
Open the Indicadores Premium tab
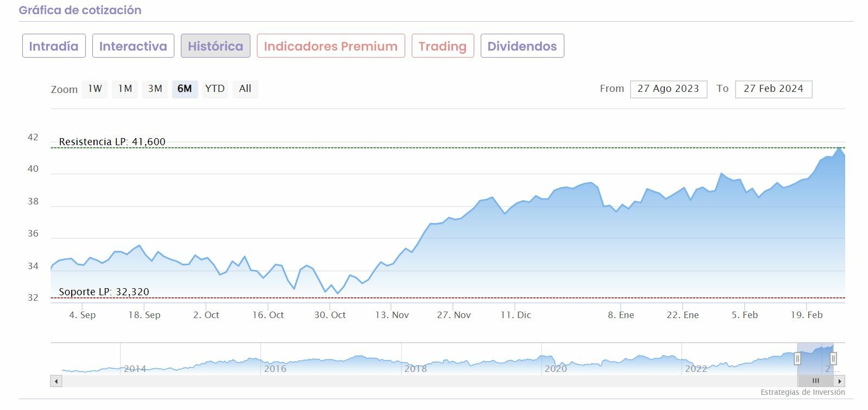[331, 46]
